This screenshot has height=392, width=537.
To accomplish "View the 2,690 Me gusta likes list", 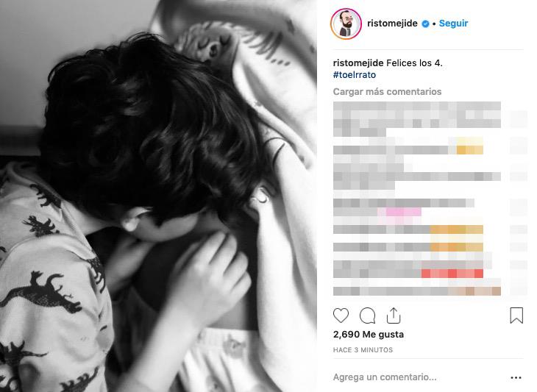I will 369,335.
